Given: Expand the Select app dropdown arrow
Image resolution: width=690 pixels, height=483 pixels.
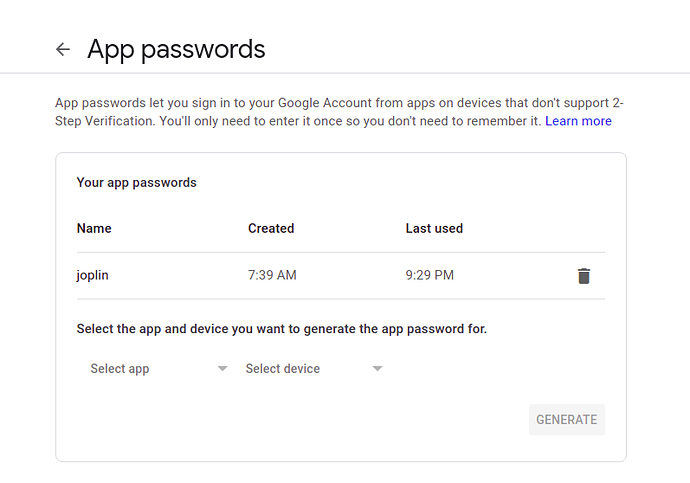Looking at the screenshot, I should pyautogui.click(x=223, y=368).
